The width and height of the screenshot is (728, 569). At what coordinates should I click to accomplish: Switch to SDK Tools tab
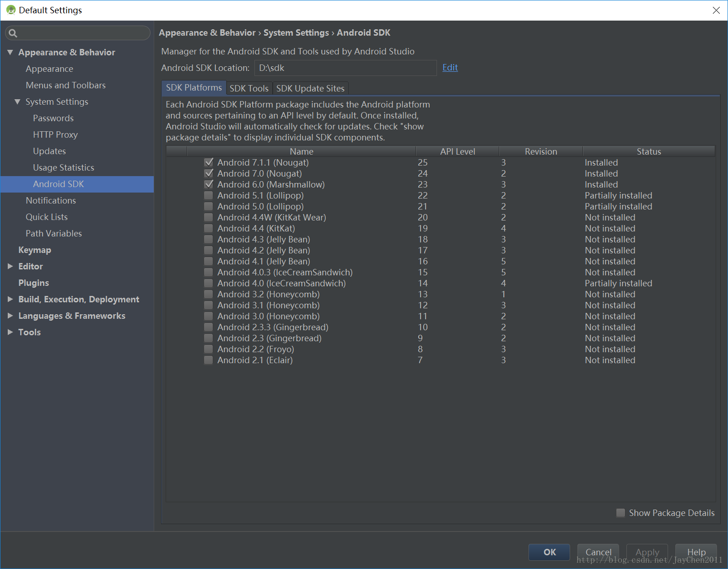(249, 88)
